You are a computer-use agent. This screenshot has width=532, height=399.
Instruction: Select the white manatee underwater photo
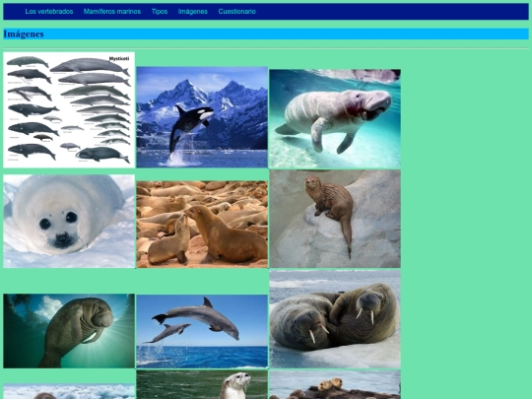(x=335, y=118)
